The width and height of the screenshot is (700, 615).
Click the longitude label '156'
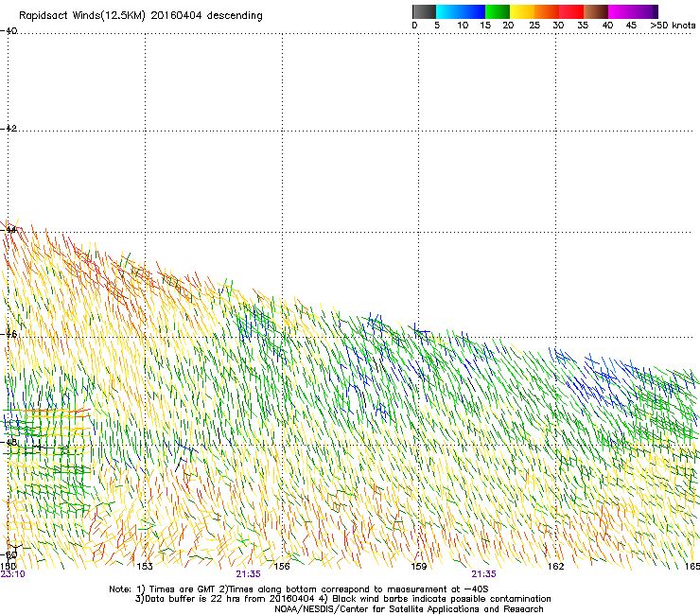[x=282, y=567]
